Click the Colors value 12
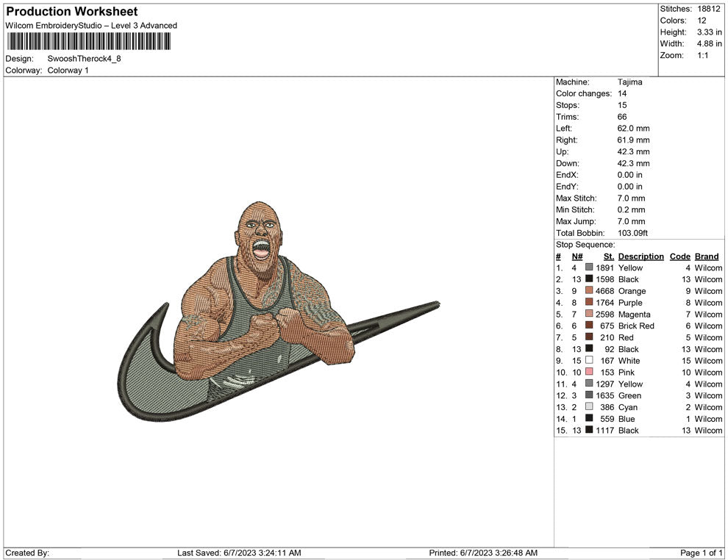The image size is (728, 560). click(x=702, y=21)
